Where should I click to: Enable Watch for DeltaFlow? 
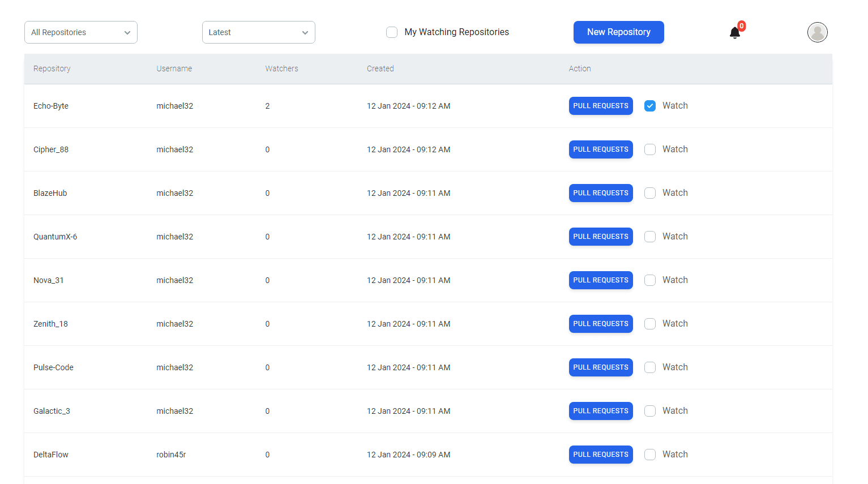pyautogui.click(x=649, y=454)
